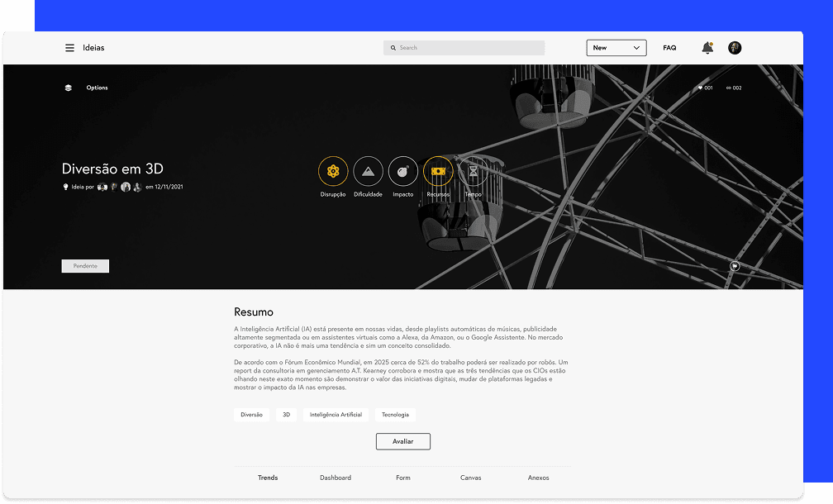
Task: Expand the New dropdown
Action: pos(616,48)
